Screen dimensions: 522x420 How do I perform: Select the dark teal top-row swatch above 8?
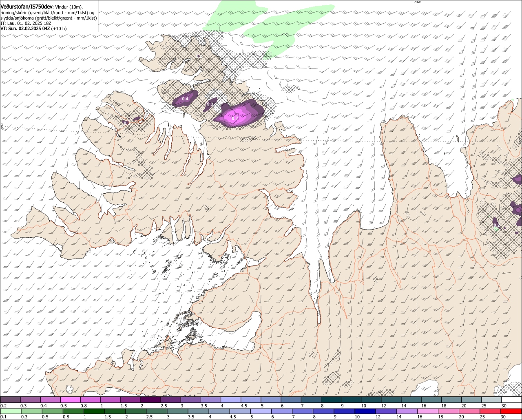point(331,400)
